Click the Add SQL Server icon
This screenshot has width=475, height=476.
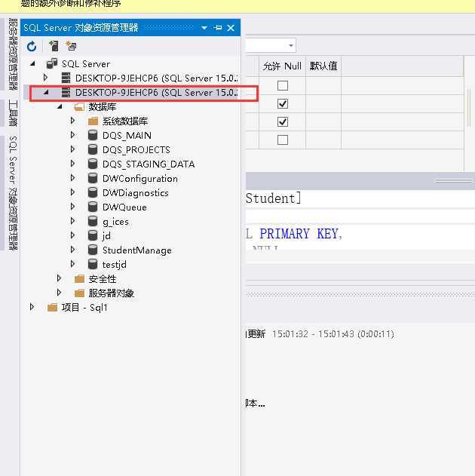pos(54,46)
